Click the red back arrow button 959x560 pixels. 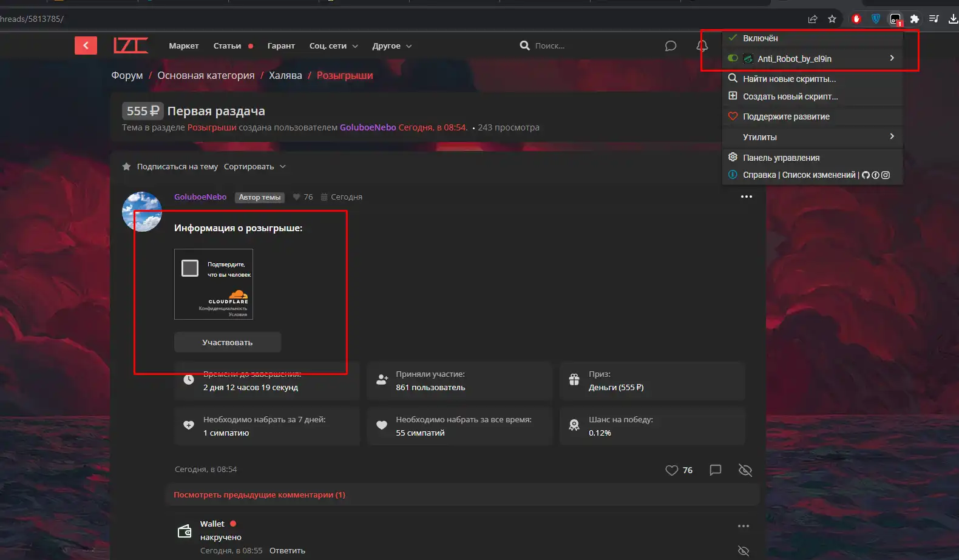tap(86, 46)
